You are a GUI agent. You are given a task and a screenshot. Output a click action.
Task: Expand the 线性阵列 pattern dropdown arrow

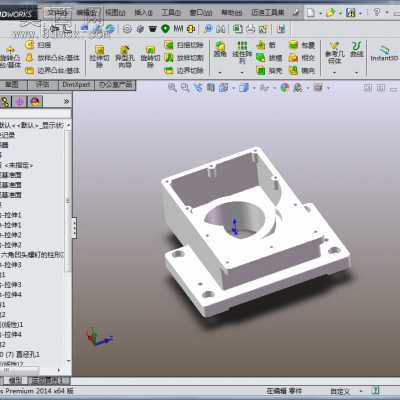click(242, 72)
